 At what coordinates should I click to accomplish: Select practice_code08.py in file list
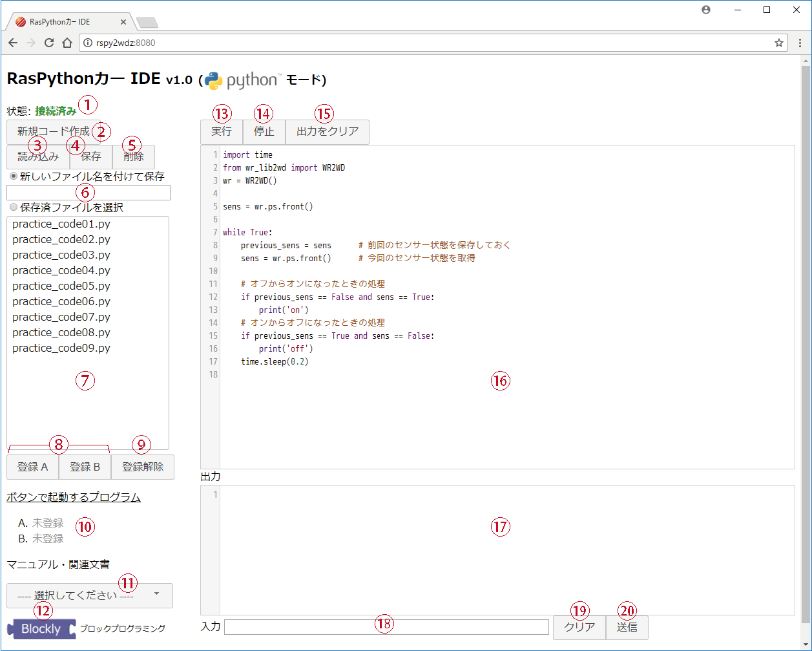coord(61,332)
